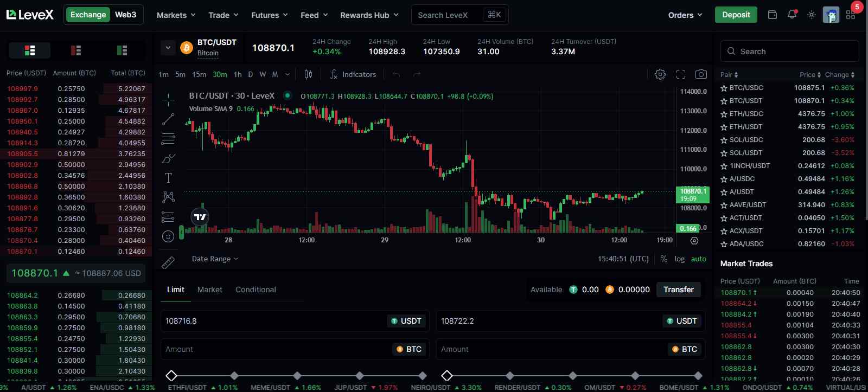Show both bids and asks order book view
Viewport: 868px width, 392px height.
tap(30, 50)
